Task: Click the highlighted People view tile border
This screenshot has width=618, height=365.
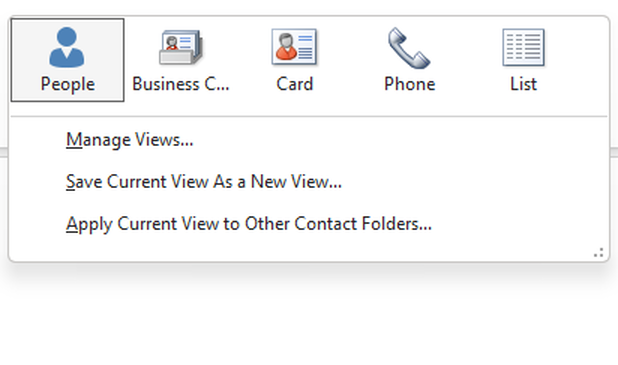Action: (x=67, y=60)
